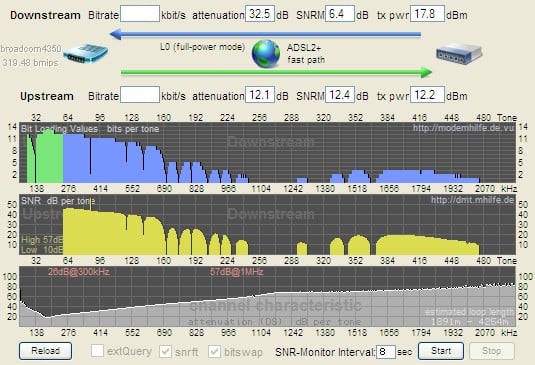Toggle the snrft checkbox
The height and width of the screenshot is (365, 535).
(165, 351)
